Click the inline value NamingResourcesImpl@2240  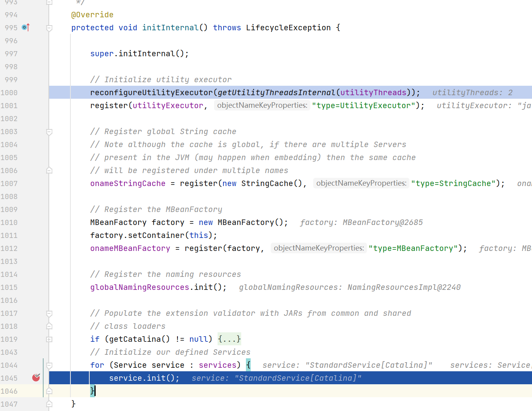pyautogui.click(x=404, y=287)
